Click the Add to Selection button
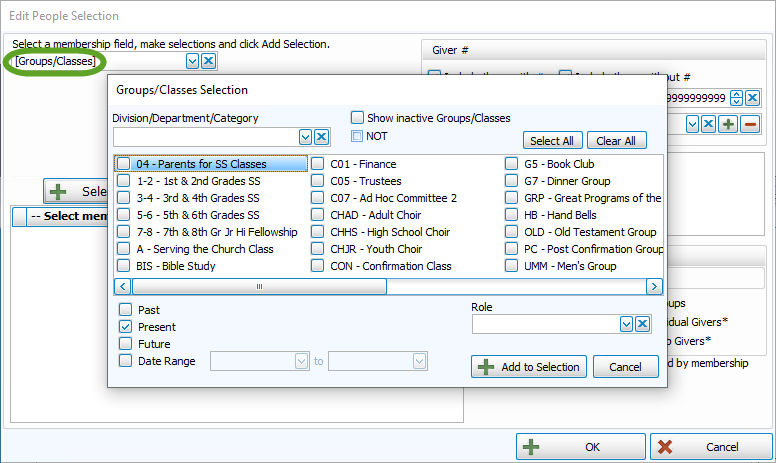The image size is (776, 463). (529, 367)
